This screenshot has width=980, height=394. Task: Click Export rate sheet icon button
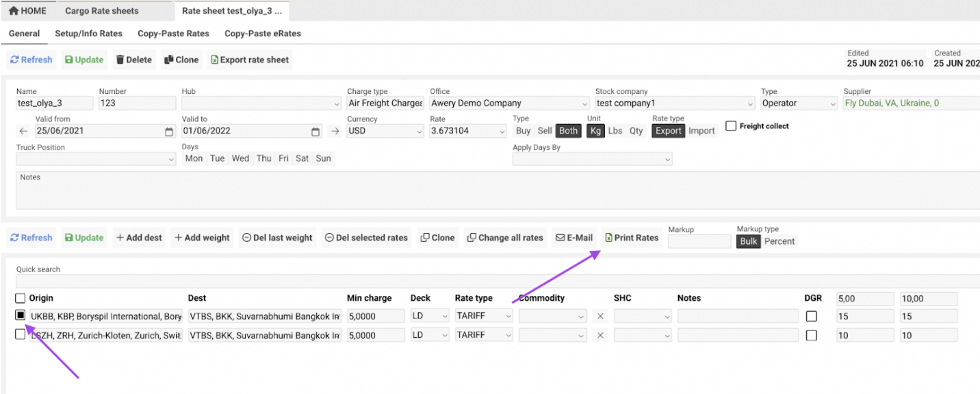[250, 60]
